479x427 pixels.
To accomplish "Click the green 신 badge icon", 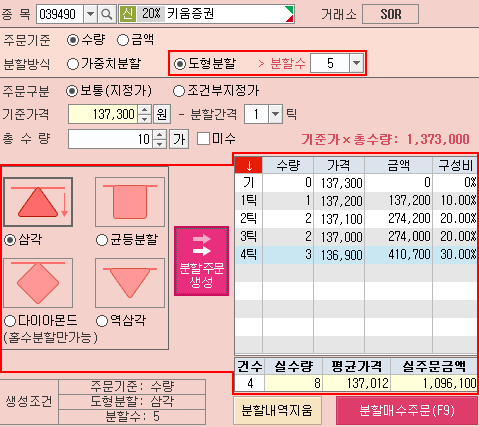I will (128, 14).
